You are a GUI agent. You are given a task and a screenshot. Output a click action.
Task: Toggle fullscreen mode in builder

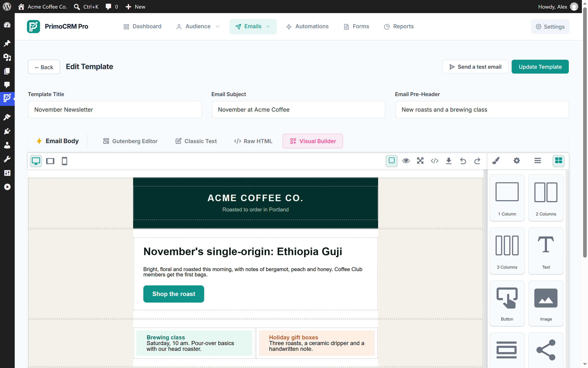pos(420,161)
